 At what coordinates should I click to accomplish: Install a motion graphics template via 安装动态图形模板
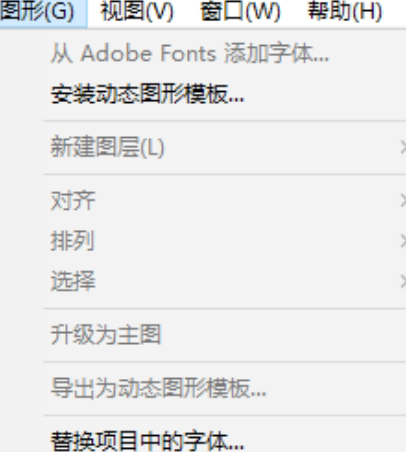click(225, 94)
